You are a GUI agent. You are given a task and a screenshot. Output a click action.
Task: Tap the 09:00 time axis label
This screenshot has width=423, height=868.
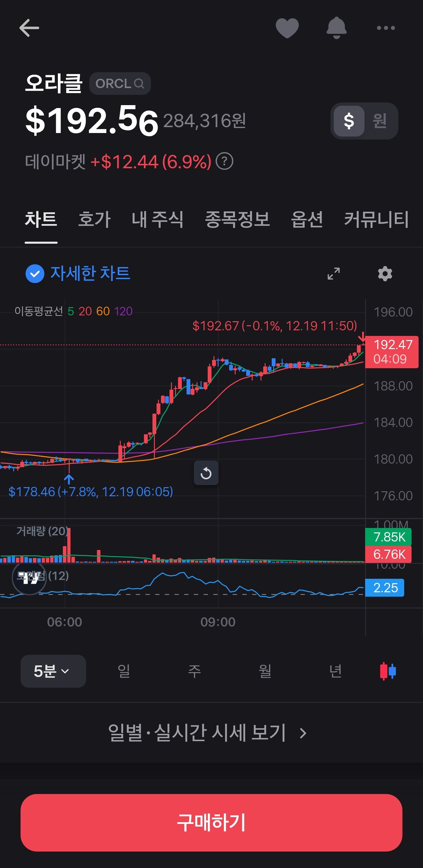[x=218, y=622]
